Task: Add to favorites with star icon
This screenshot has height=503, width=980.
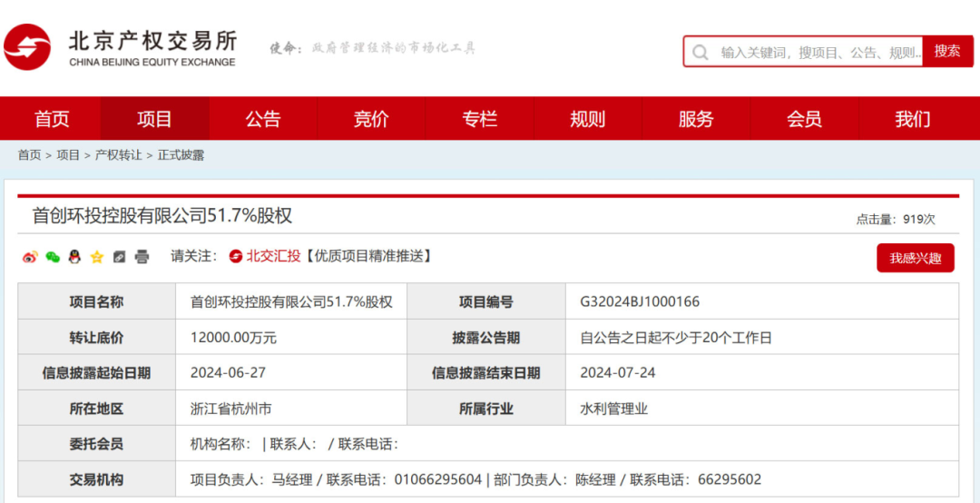Action: tap(97, 257)
